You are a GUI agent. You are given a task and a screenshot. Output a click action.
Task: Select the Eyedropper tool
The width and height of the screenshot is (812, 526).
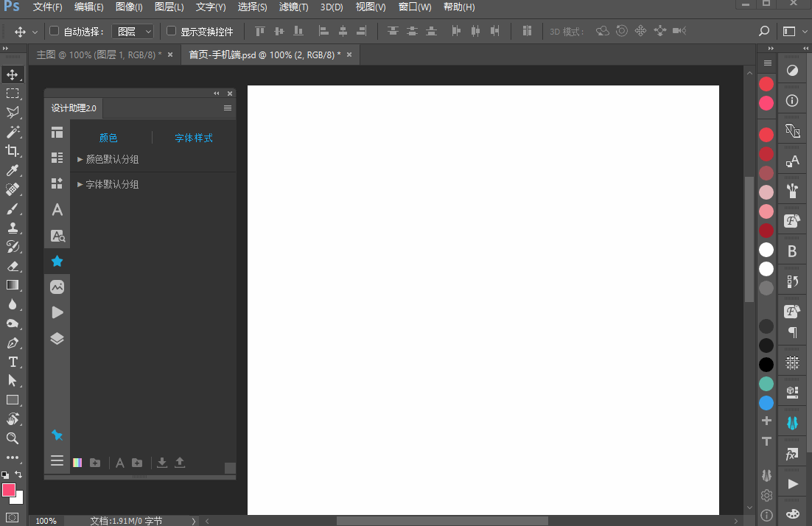(x=13, y=170)
